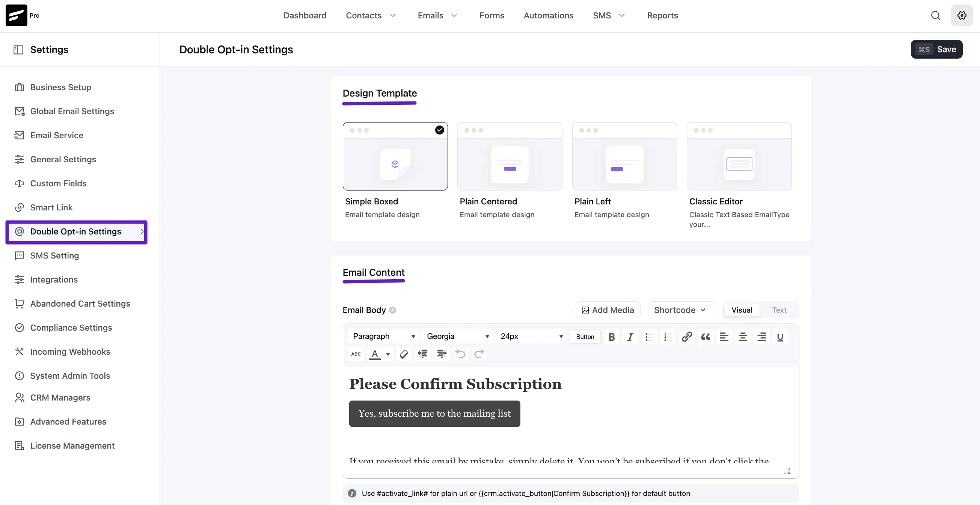Open Paragraph format dropdown
The width and height of the screenshot is (980, 505).
(383, 336)
